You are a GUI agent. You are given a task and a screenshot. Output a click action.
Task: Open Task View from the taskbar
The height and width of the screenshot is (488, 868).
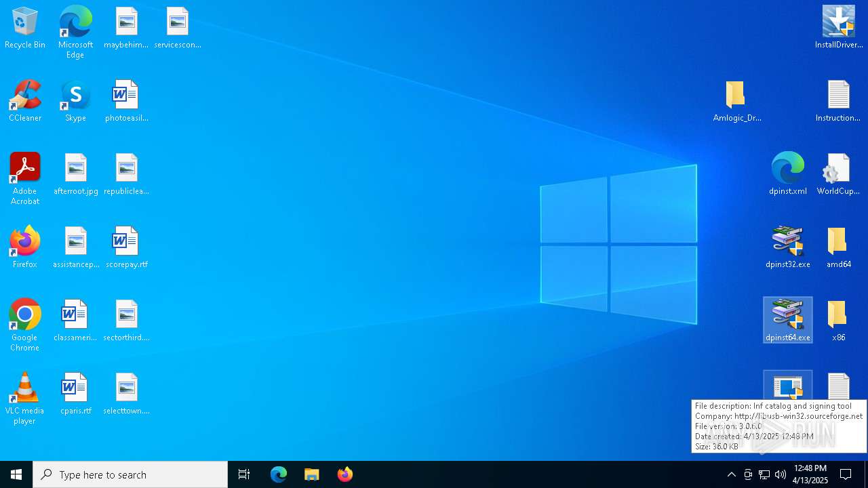pyautogui.click(x=244, y=474)
